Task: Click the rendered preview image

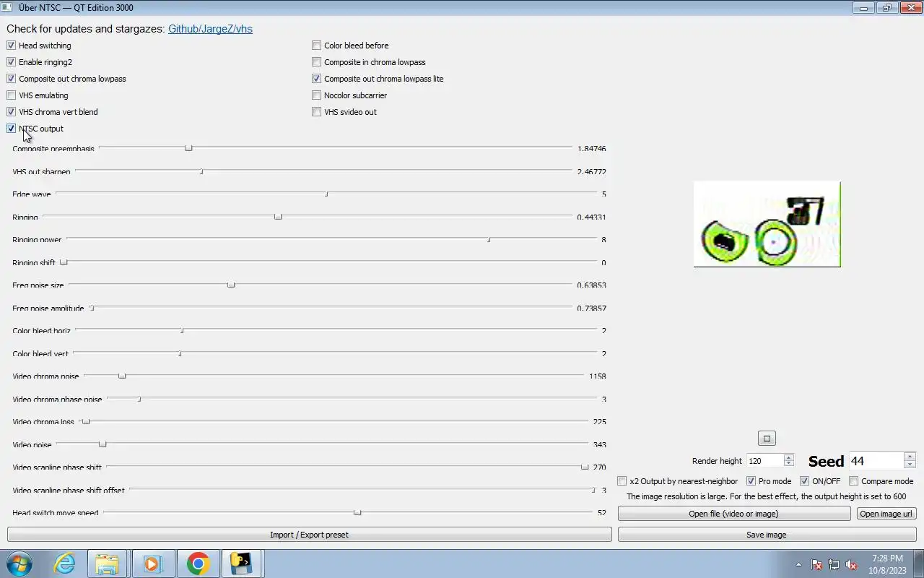Action: (x=767, y=224)
